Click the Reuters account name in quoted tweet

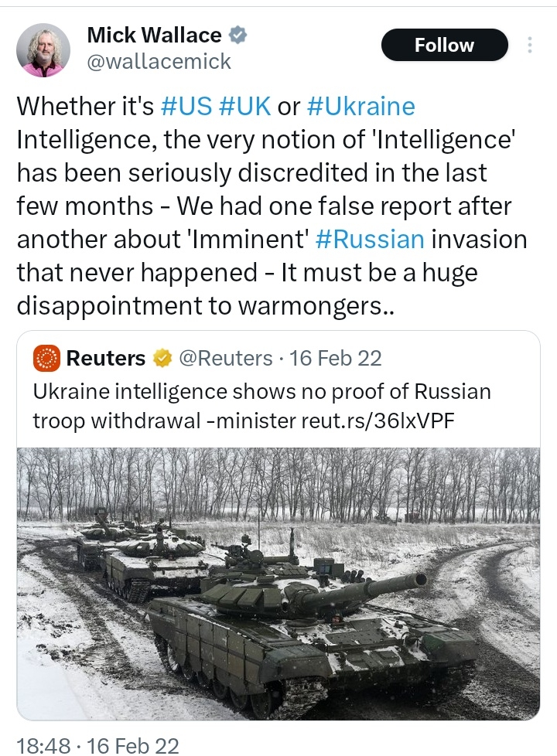point(106,359)
